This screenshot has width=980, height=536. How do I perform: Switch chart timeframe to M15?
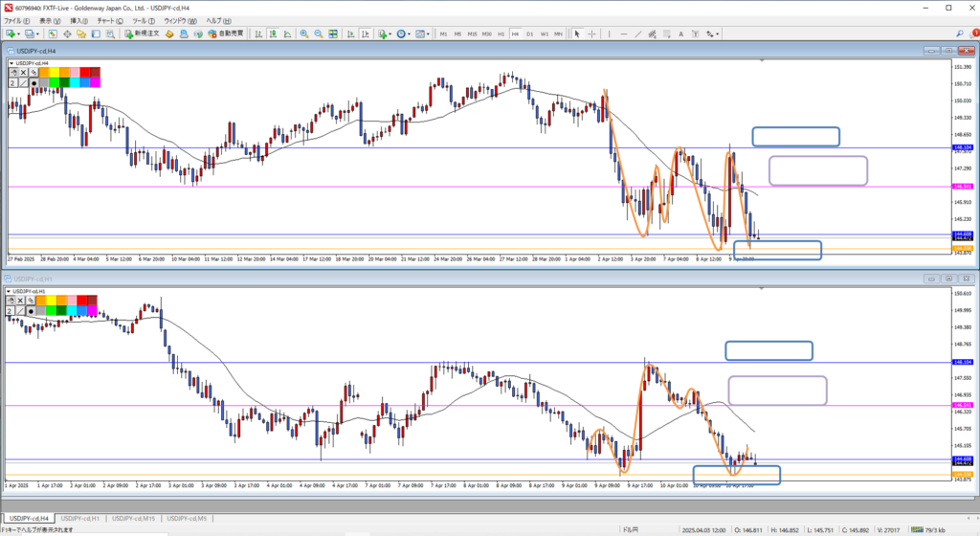472,33
